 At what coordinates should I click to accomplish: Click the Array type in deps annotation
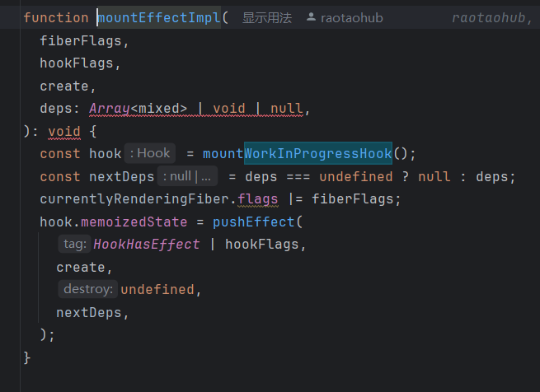tap(109, 108)
